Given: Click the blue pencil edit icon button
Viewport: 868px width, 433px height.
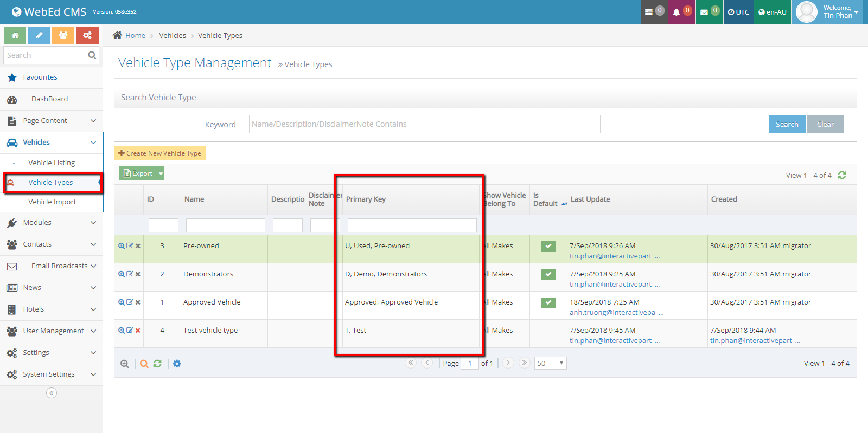Looking at the screenshot, I should [x=39, y=35].
